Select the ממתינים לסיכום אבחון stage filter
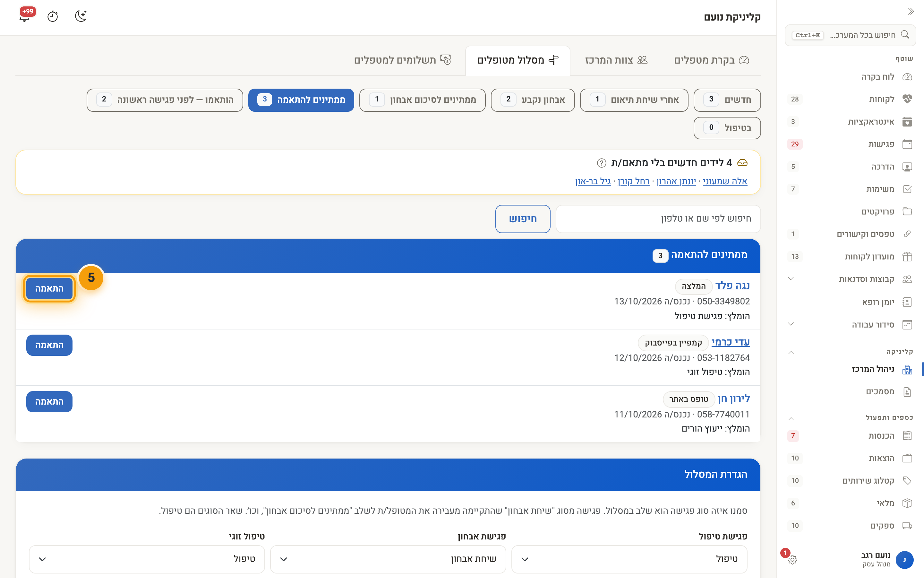 (422, 100)
